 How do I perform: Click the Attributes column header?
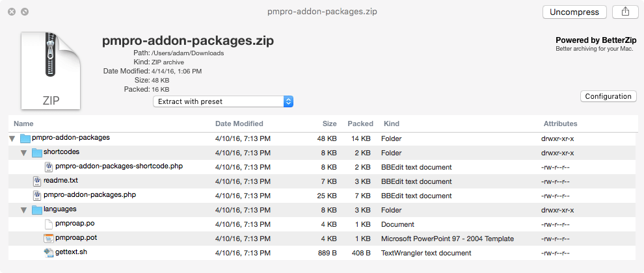pyautogui.click(x=559, y=123)
